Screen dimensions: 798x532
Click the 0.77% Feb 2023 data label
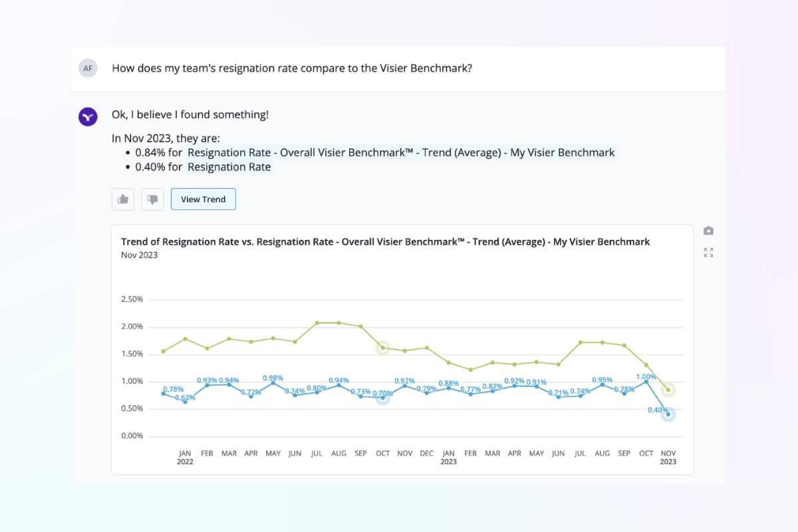(x=471, y=390)
